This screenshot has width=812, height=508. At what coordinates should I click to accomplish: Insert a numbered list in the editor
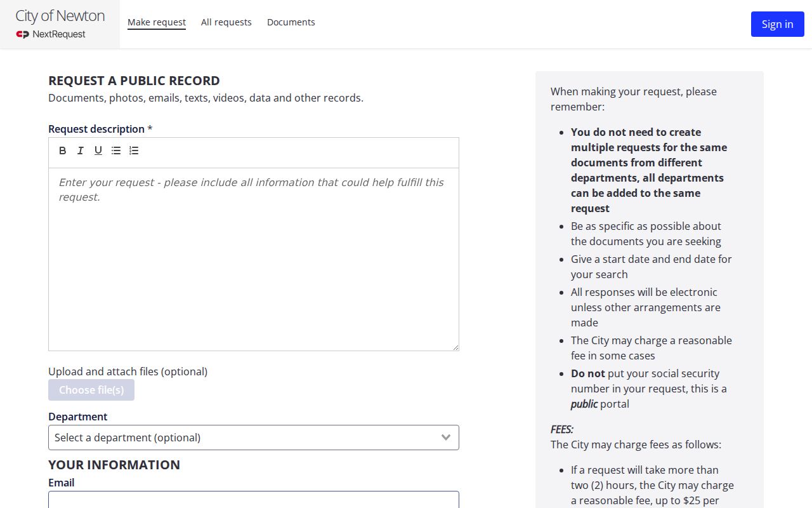(134, 150)
